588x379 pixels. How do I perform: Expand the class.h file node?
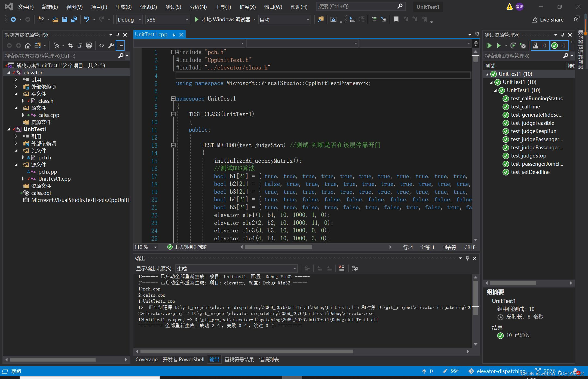click(23, 101)
